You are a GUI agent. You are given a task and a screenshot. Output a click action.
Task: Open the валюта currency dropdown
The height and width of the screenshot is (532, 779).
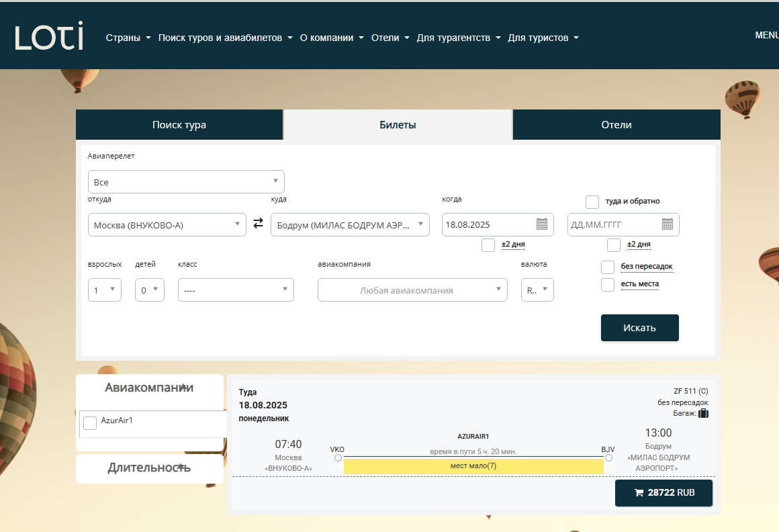[537, 290]
